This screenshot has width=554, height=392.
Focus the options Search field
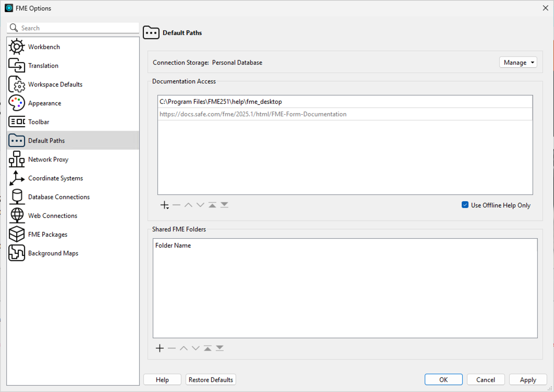(73, 28)
